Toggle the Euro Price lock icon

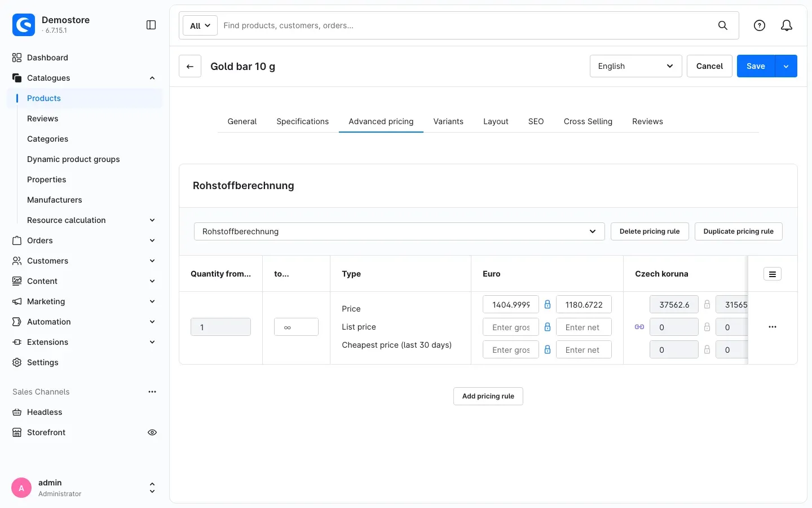(548, 304)
